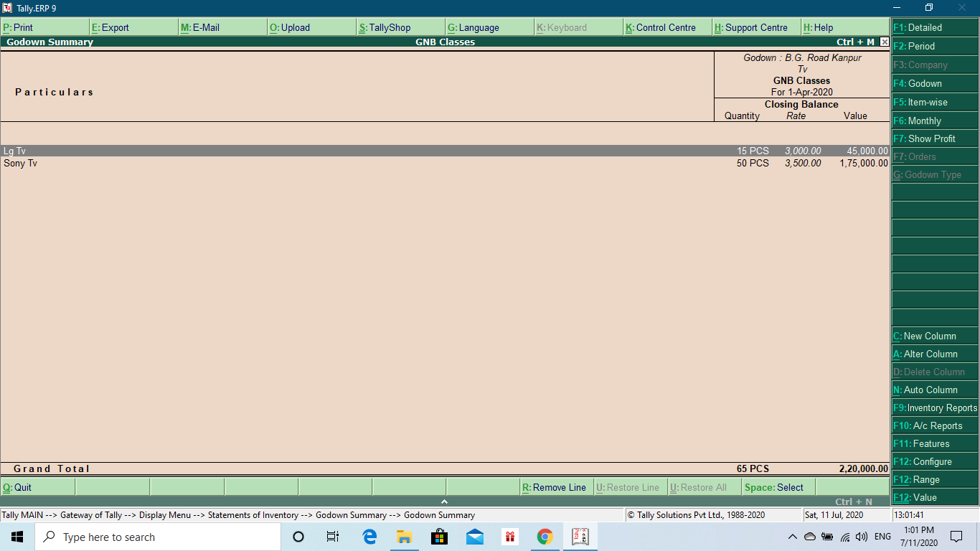This screenshot has height=551, width=980.
Task: Click the Windows Start button
Action: pos(17,537)
